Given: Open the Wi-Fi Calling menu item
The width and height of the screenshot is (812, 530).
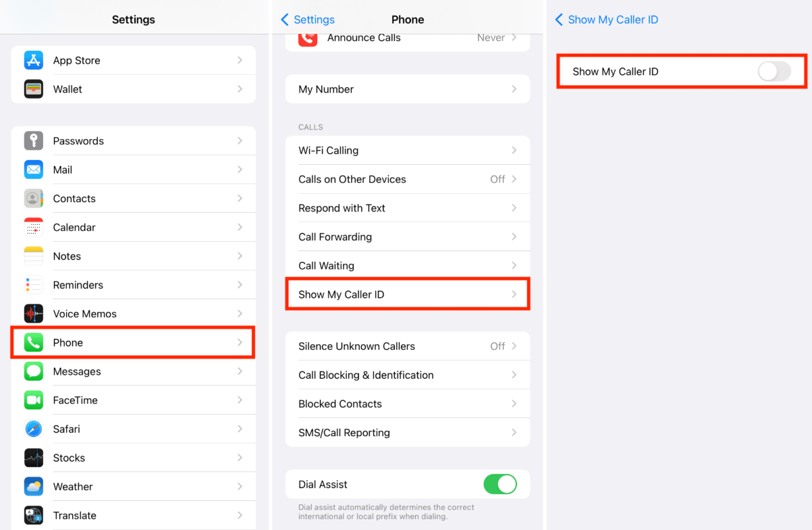Looking at the screenshot, I should [407, 151].
